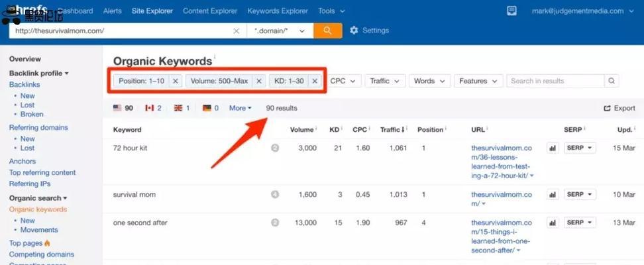The width and height of the screenshot is (644, 265).
Task: Open SERP dropdown for one second after
Action: [x=580, y=223]
